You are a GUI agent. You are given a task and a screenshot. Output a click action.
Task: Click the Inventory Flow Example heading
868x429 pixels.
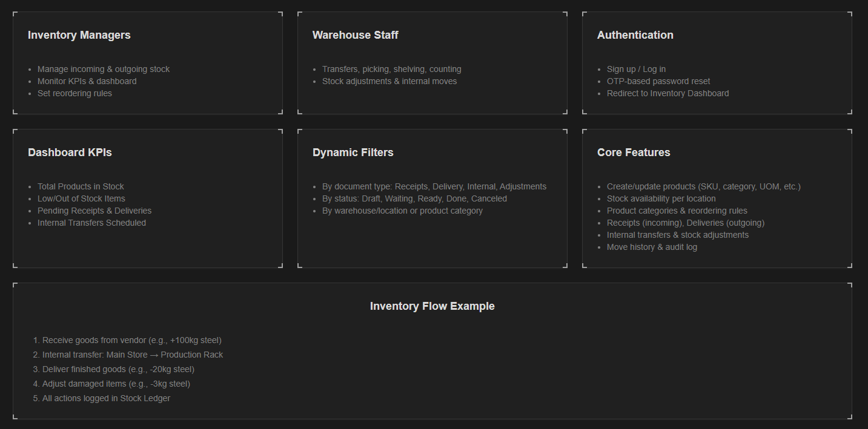pyautogui.click(x=432, y=306)
